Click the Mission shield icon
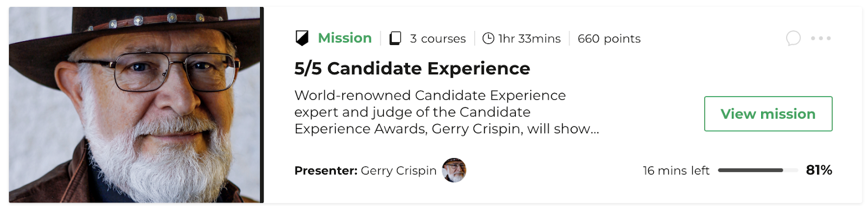The image size is (868, 206). tap(302, 38)
